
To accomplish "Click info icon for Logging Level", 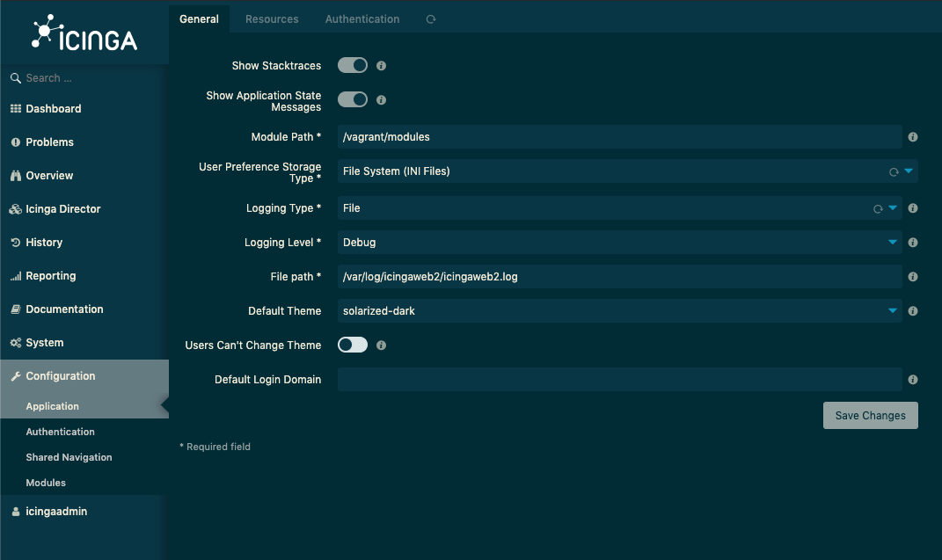I will [913, 243].
